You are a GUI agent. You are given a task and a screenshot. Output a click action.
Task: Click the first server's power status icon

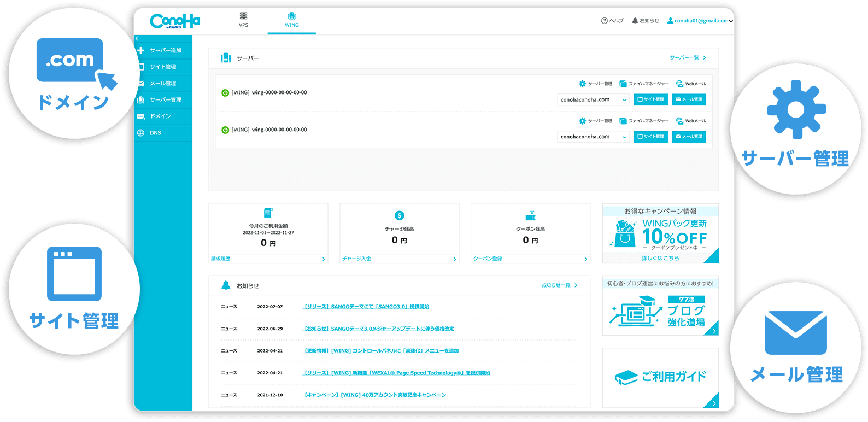pyautogui.click(x=225, y=93)
